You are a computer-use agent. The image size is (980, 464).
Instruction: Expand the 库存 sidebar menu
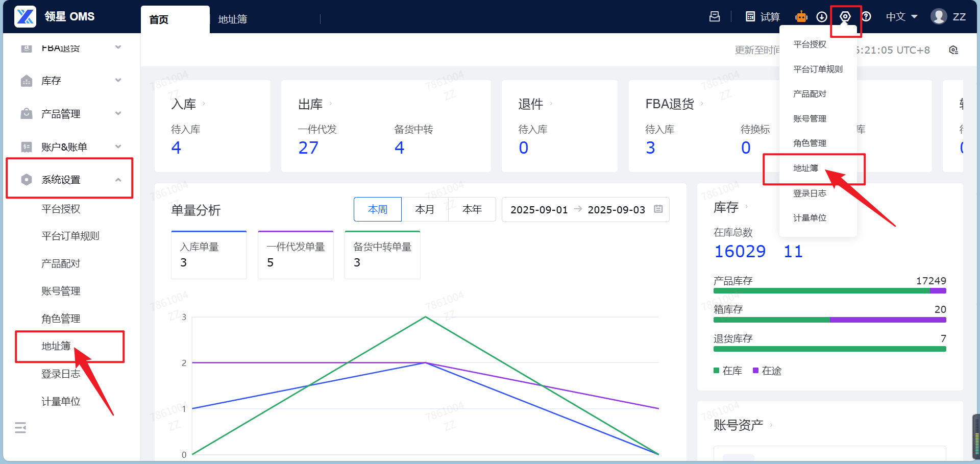click(118, 81)
